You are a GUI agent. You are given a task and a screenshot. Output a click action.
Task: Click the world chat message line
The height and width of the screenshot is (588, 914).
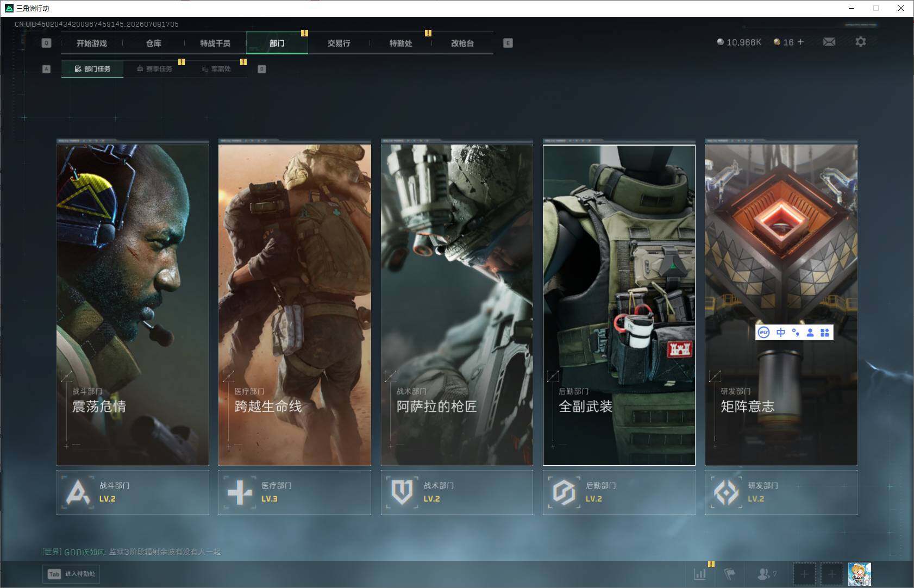coord(132,552)
